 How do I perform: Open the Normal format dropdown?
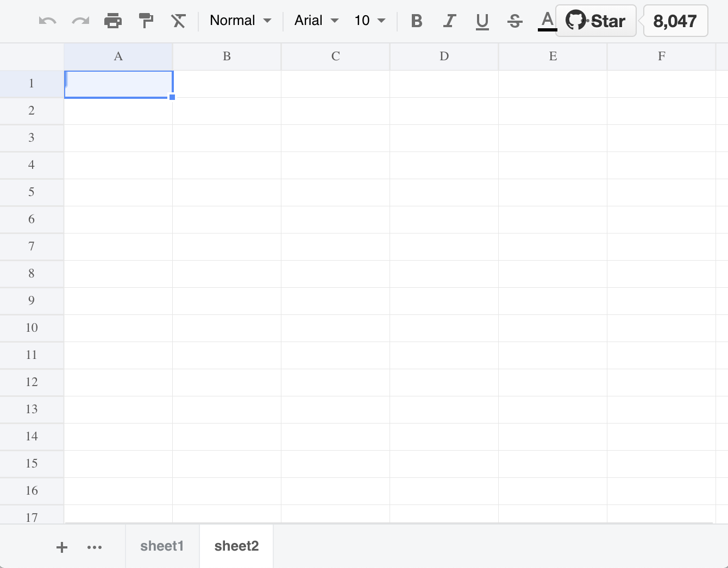240,21
